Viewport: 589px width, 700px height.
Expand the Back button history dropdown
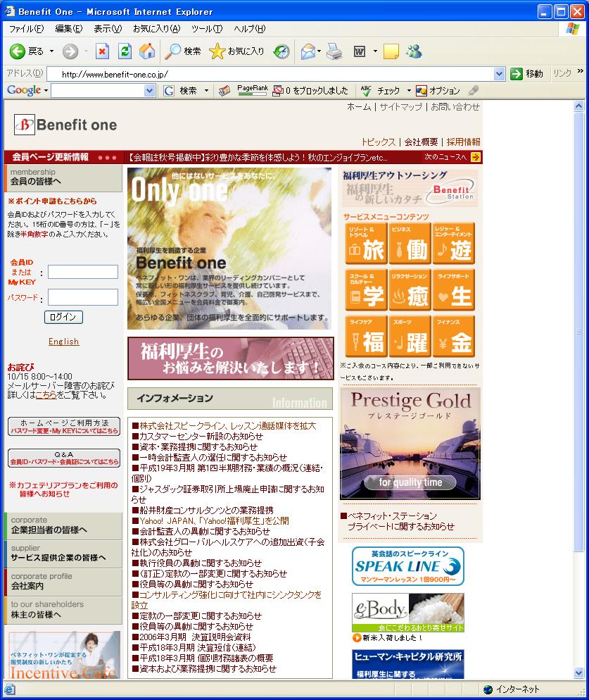(x=52, y=51)
